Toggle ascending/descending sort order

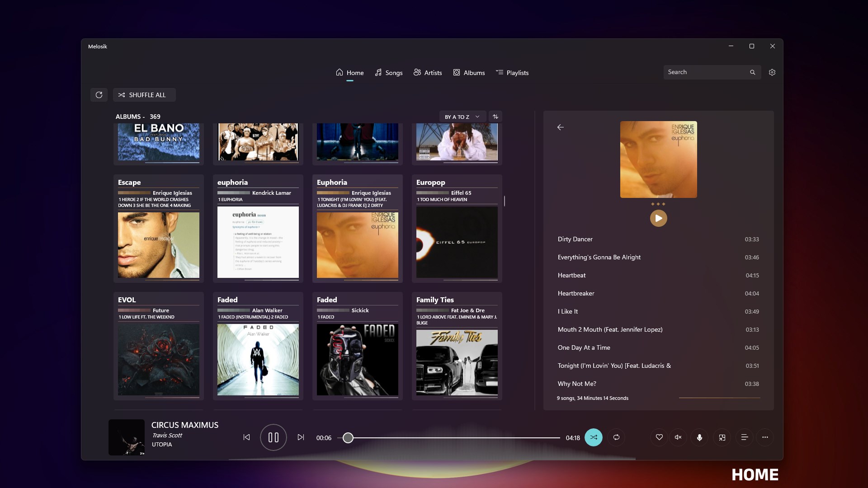point(495,116)
